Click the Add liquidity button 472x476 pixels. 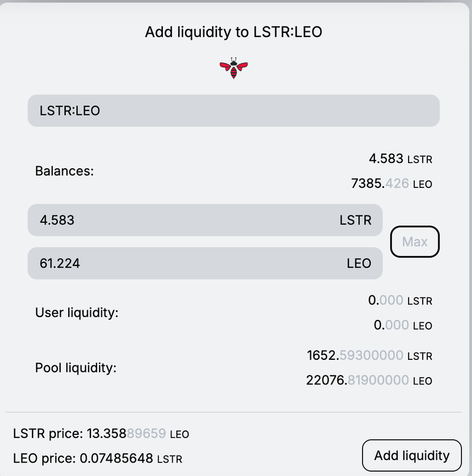coord(412,455)
